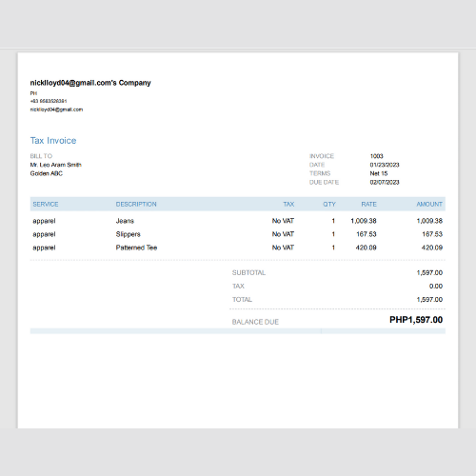This screenshot has width=476, height=476.
Task: Select the balance due PHP1,597.00
Action: click(x=416, y=320)
